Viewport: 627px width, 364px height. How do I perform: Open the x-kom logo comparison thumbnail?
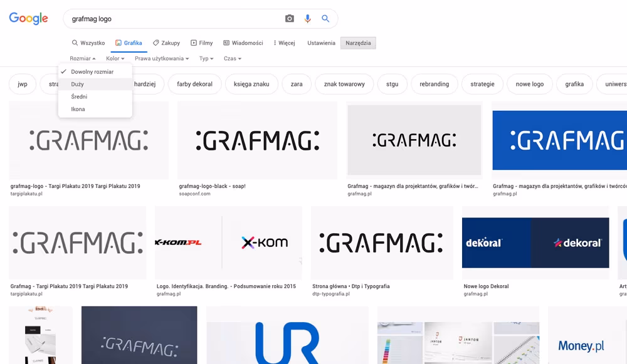pos(228,242)
